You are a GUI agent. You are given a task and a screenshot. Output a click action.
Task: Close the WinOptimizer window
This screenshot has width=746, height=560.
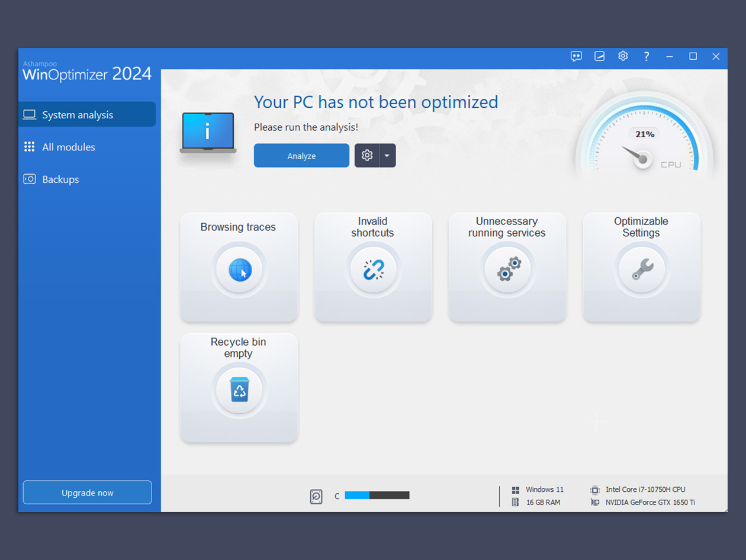716,56
